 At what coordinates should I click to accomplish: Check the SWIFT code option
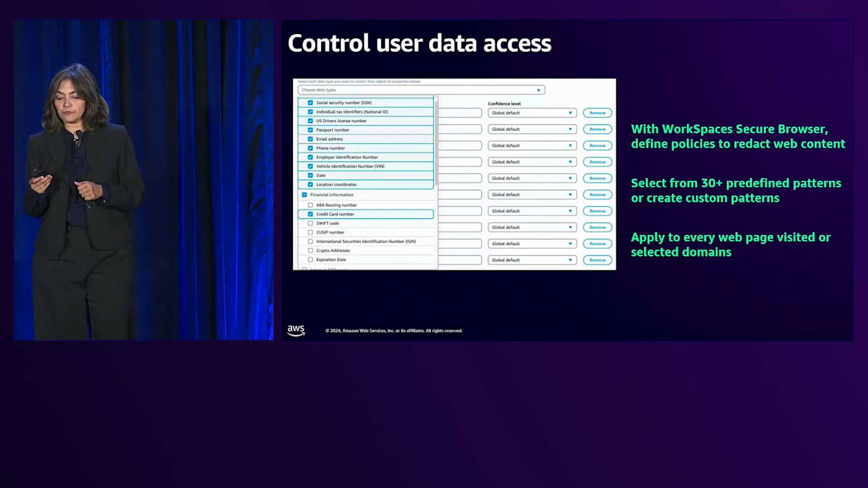coord(310,223)
